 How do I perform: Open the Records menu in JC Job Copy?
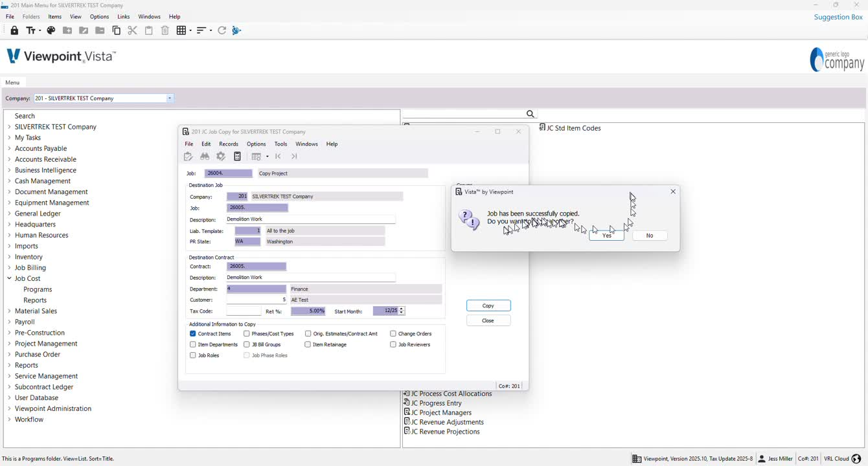click(x=229, y=144)
